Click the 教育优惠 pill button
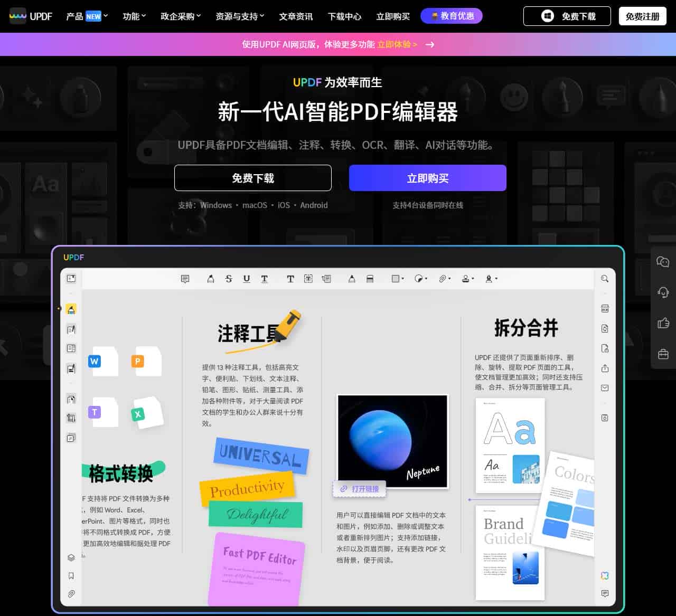The width and height of the screenshot is (676, 616). (452, 16)
